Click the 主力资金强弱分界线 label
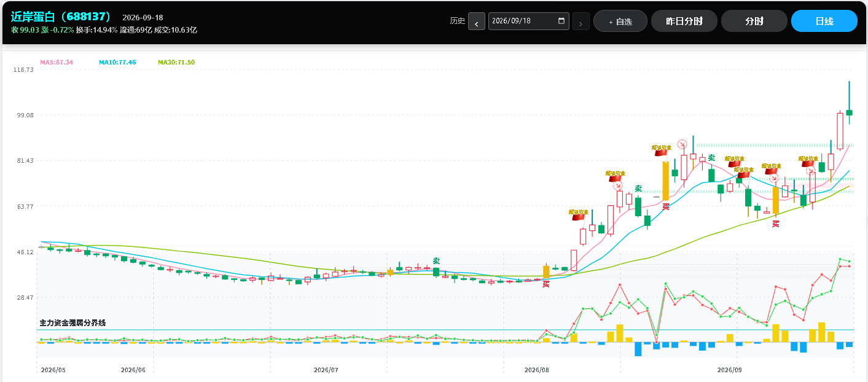 click(x=73, y=323)
